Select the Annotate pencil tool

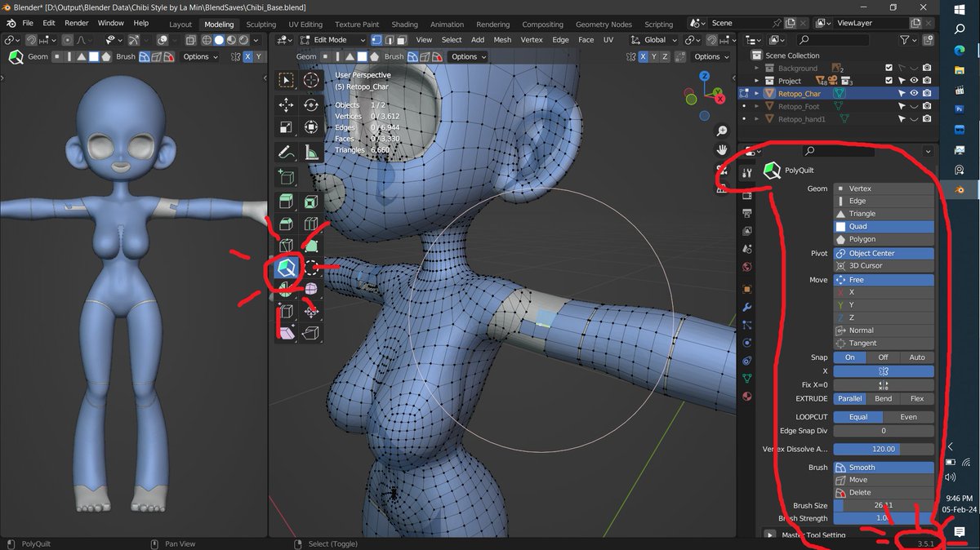coord(287,152)
